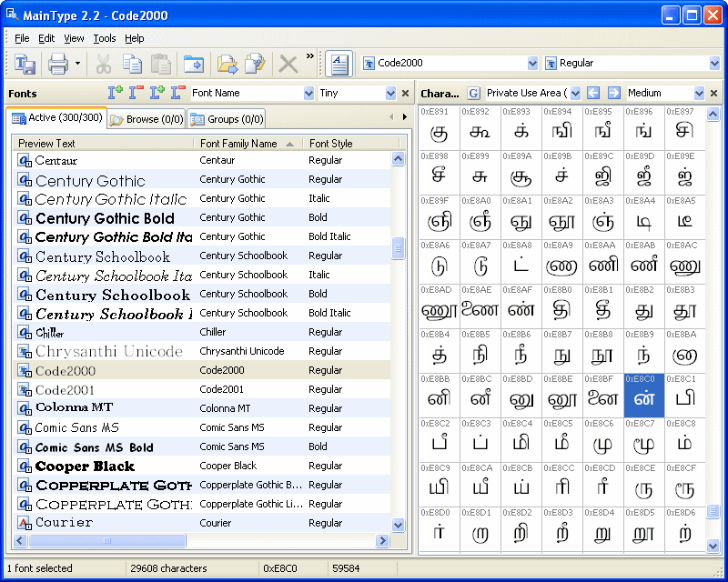Select the character cell 0xE8AE
The width and height of the screenshot is (728, 582).
pos(480,306)
